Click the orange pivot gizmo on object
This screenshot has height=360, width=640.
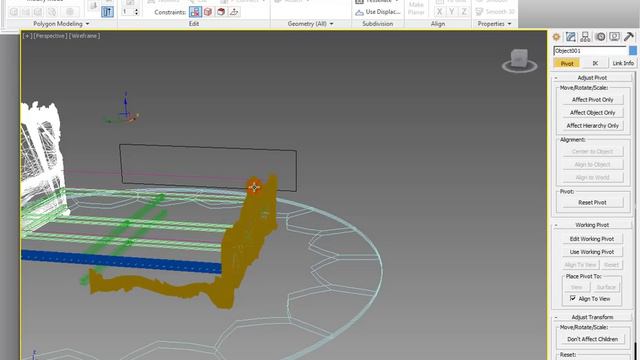tap(255, 187)
